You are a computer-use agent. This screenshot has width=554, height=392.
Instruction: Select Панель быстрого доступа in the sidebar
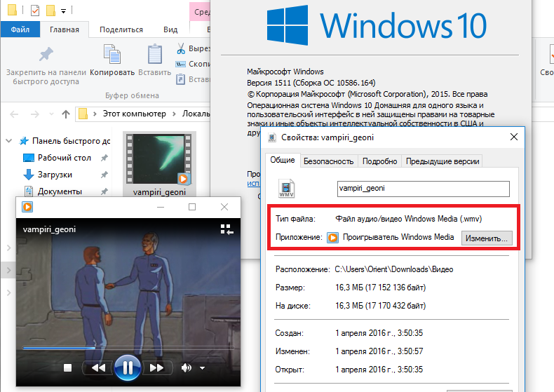71,141
